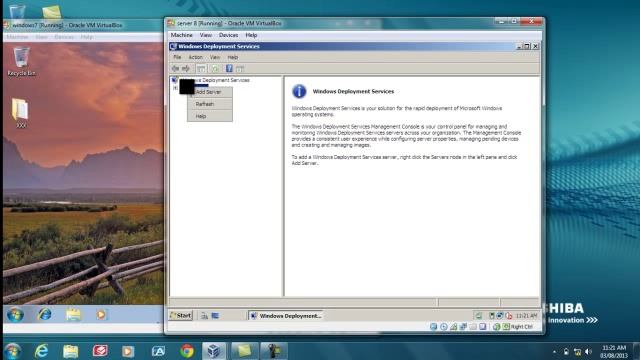Image resolution: width=640 pixels, height=360 pixels.
Task: Open Windows Explorer from host taskbar
Action: (x=71, y=351)
